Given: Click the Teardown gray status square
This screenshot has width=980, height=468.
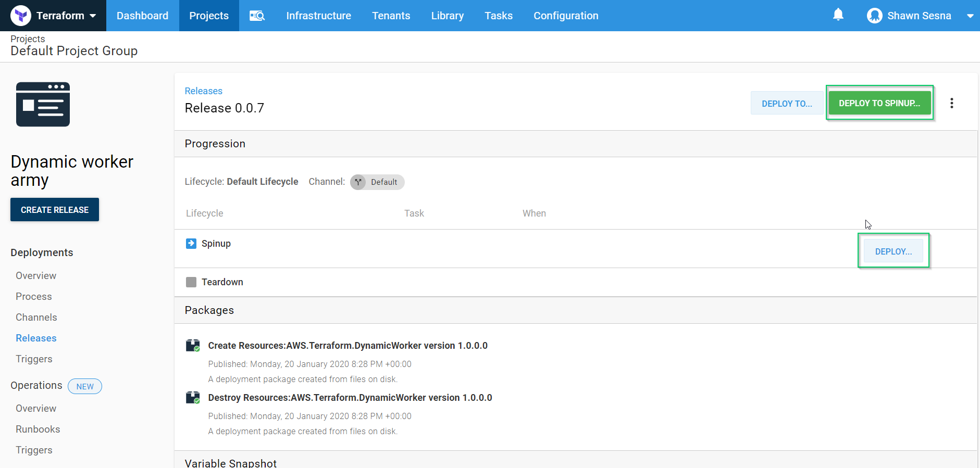Looking at the screenshot, I should tap(191, 282).
